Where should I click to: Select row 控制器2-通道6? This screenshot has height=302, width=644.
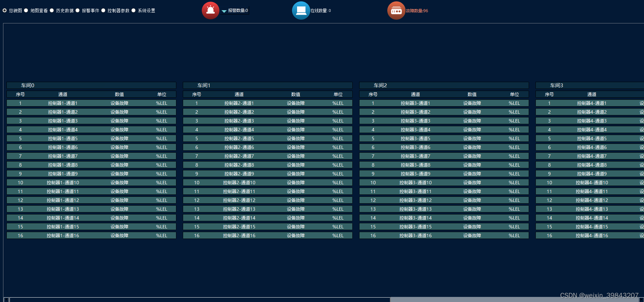(268, 147)
